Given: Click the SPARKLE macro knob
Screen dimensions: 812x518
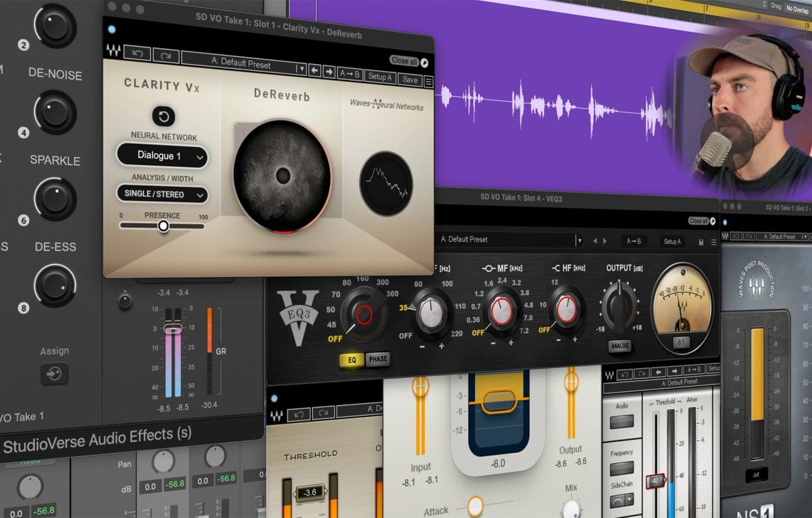Looking at the screenshot, I should [55, 199].
